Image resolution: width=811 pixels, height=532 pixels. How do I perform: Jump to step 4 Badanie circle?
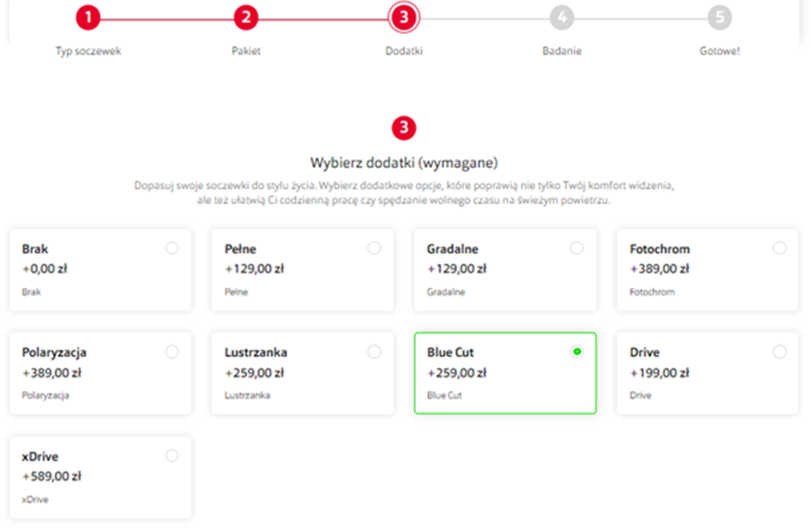562,17
